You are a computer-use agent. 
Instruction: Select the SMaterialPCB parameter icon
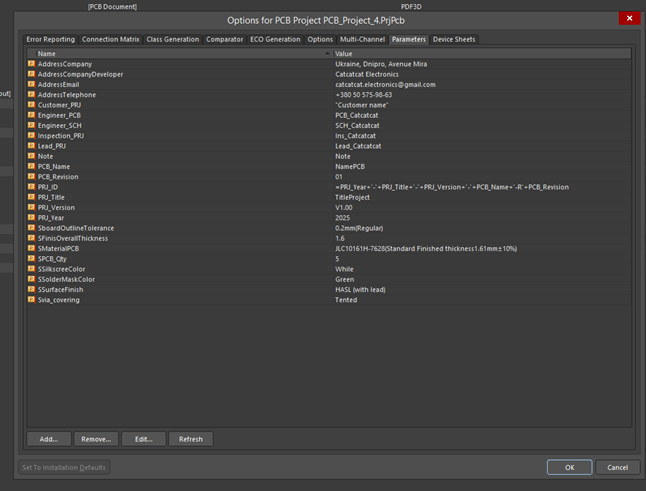[x=31, y=248]
